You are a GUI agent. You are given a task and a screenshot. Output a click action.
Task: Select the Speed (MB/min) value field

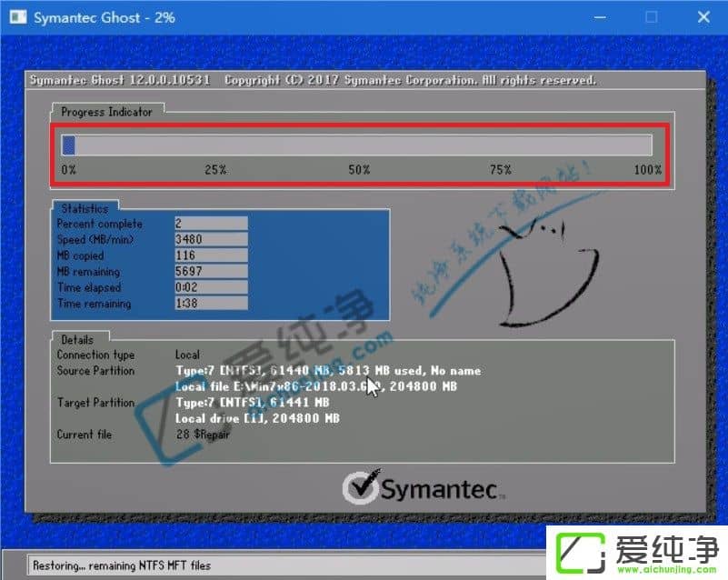[209, 239]
